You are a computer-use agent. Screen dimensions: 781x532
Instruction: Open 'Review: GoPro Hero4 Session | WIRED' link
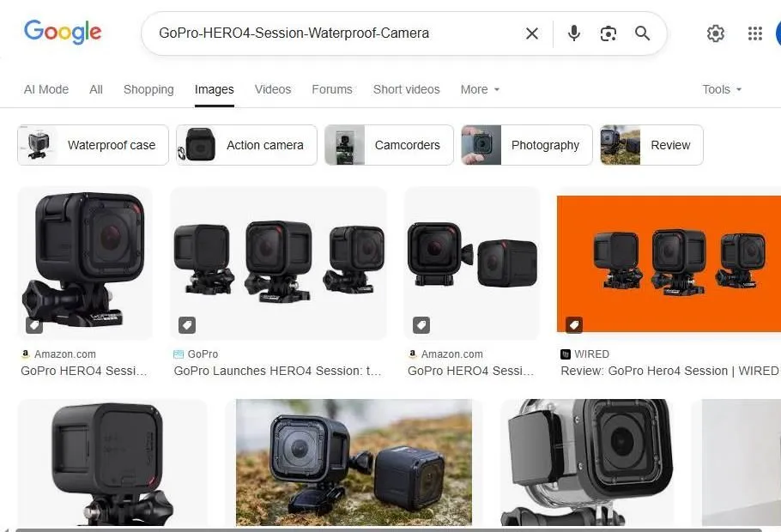(669, 371)
